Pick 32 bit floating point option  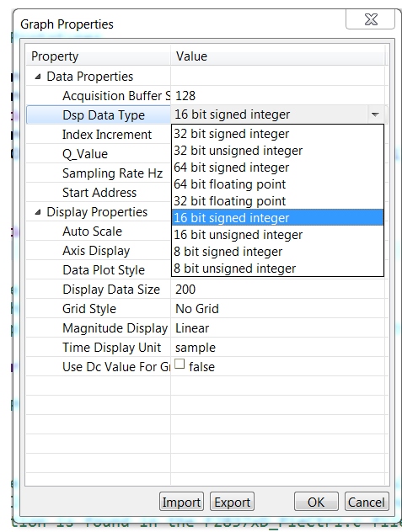click(x=277, y=201)
